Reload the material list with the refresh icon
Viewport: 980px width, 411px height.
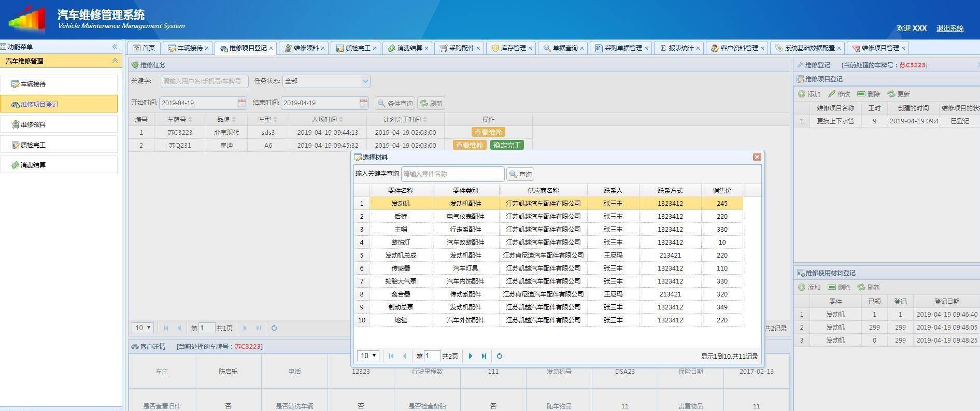(x=499, y=356)
